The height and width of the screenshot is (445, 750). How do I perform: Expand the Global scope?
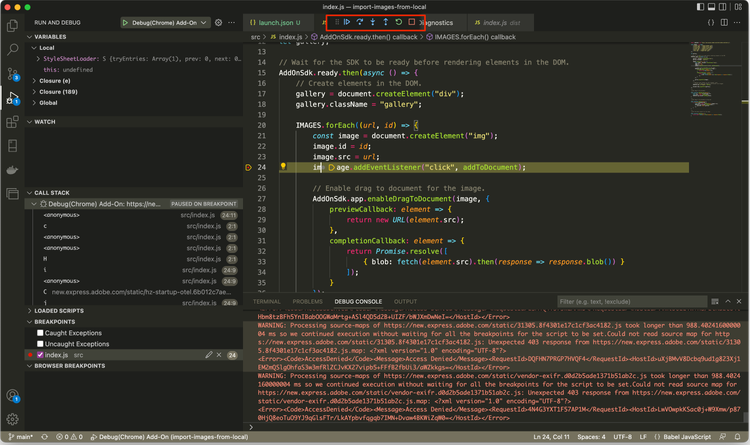click(34, 103)
